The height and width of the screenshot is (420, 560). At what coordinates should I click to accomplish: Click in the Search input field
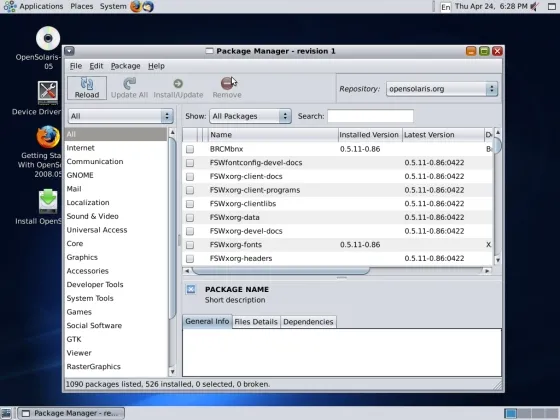(370, 116)
